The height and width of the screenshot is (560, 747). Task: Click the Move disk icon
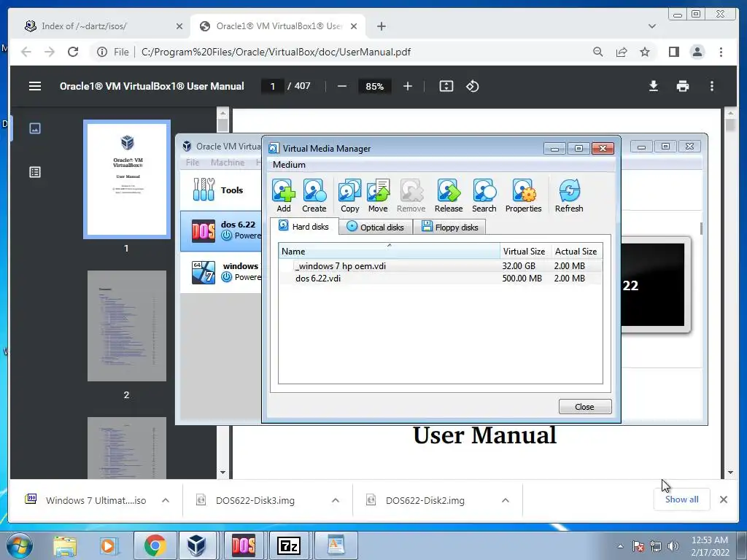tap(378, 195)
